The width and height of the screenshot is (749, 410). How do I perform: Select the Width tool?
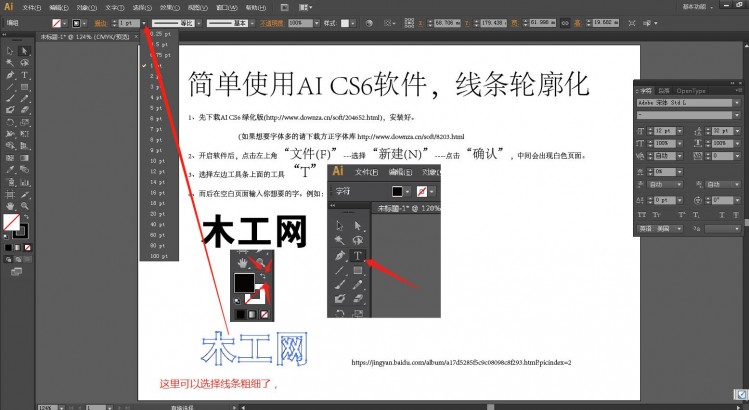(x=10, y=134)
